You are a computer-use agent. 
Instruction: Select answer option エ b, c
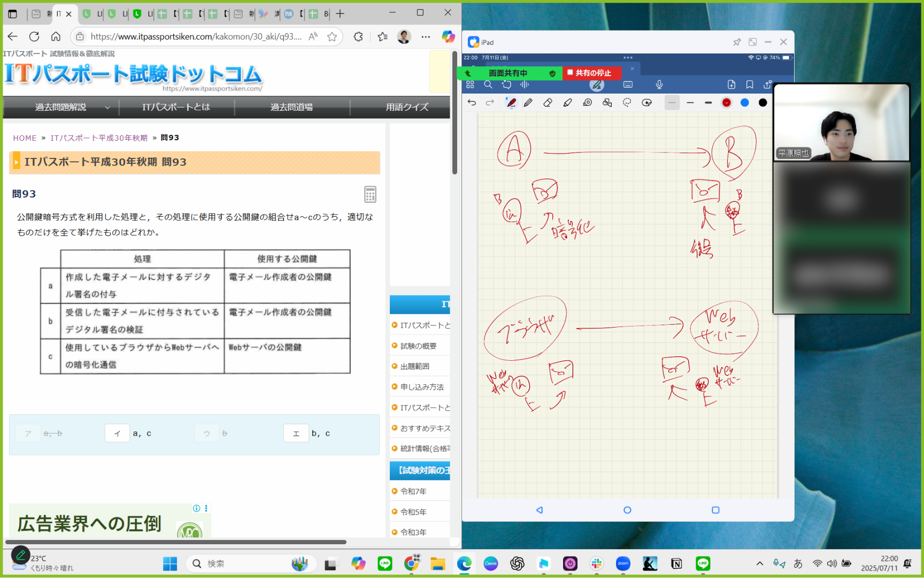pos(307,433)
